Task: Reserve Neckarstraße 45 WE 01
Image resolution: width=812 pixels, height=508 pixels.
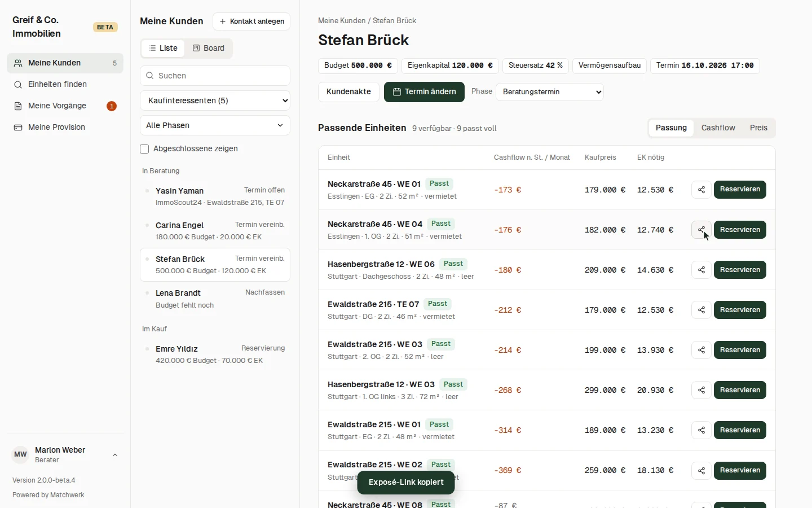Action: pyautogui.click(x=740, y=190)
